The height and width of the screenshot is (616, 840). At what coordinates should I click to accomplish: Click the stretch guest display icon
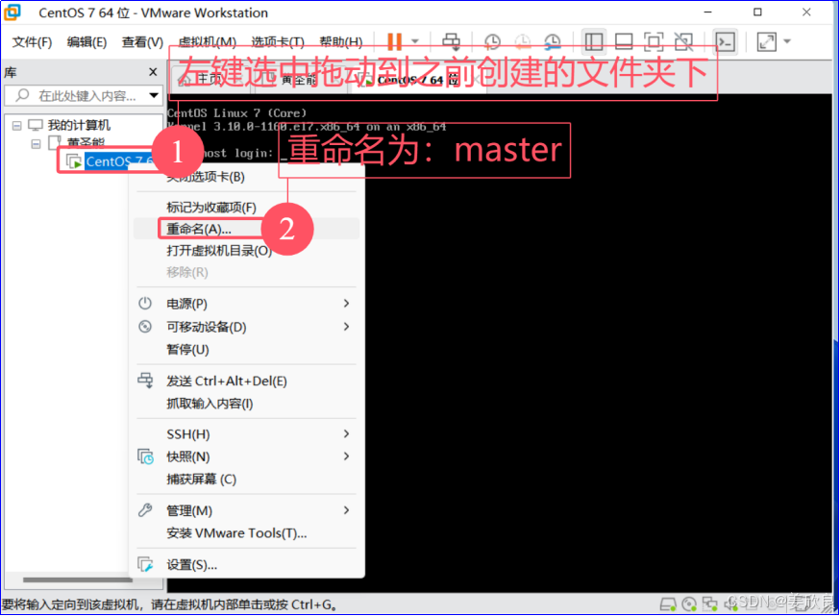767,41
